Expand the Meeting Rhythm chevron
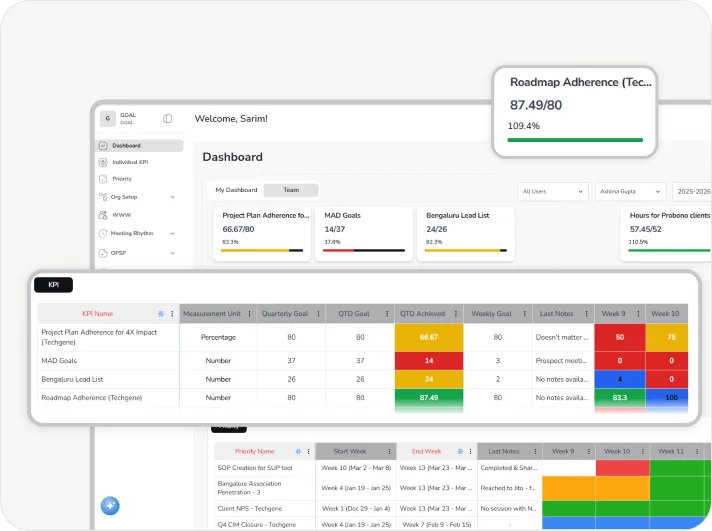The width and height of the screenshot is (712, 531). point(173,233)
